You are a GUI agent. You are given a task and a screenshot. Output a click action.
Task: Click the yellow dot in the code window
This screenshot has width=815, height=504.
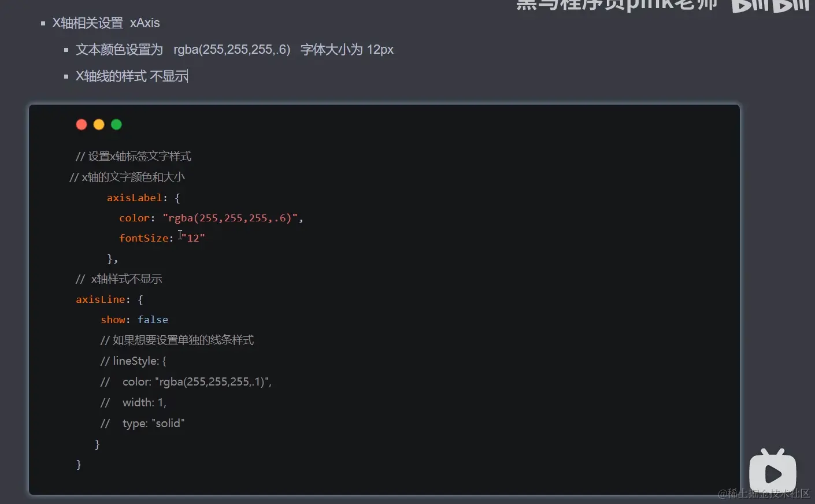[99, 124]
